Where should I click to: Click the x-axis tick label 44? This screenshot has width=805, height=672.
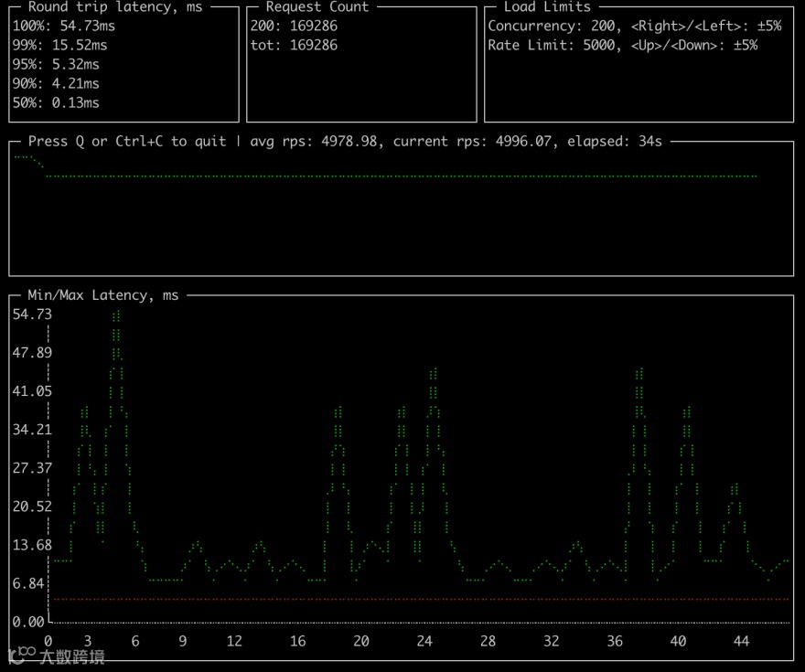pyautogui.click(x=741, y=641)
